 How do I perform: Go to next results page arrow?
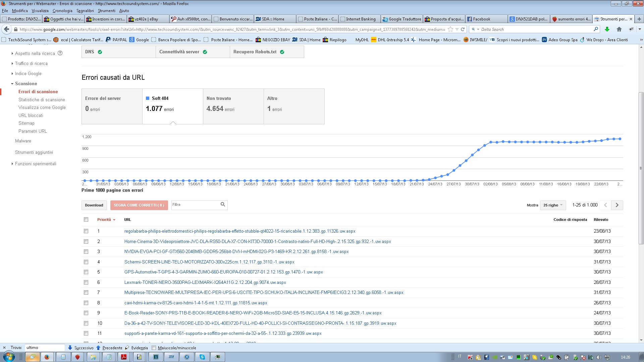pos(617,205)
